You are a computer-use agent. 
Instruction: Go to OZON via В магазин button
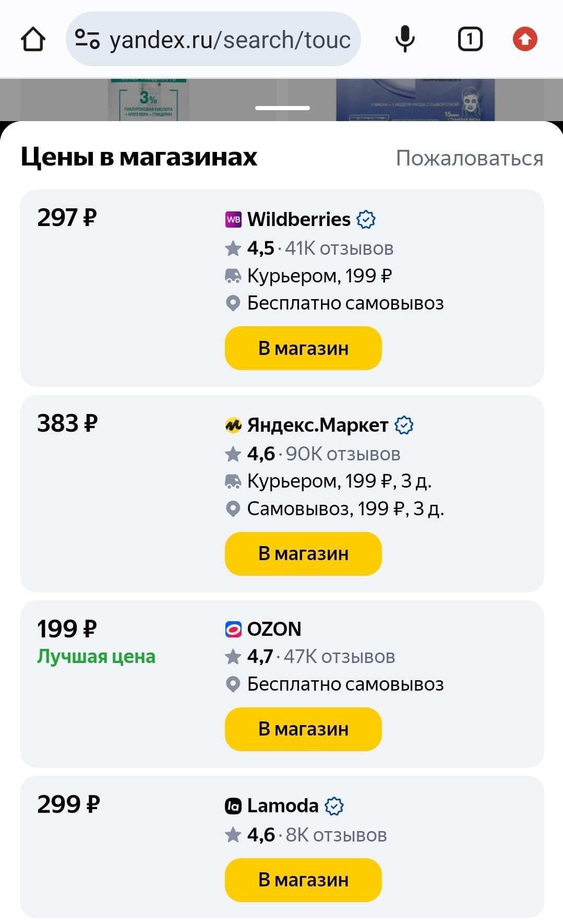(303, 729)
